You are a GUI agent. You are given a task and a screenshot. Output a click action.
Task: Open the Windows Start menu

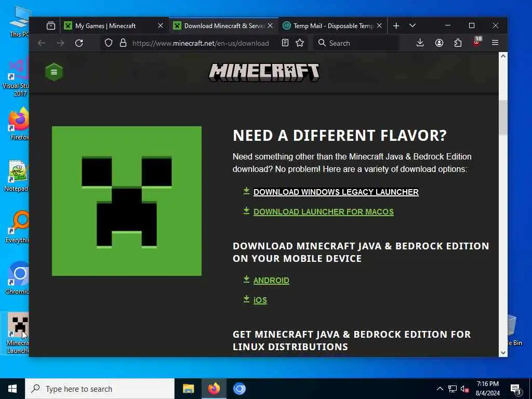pyautogui.click(x=12, y=389)
